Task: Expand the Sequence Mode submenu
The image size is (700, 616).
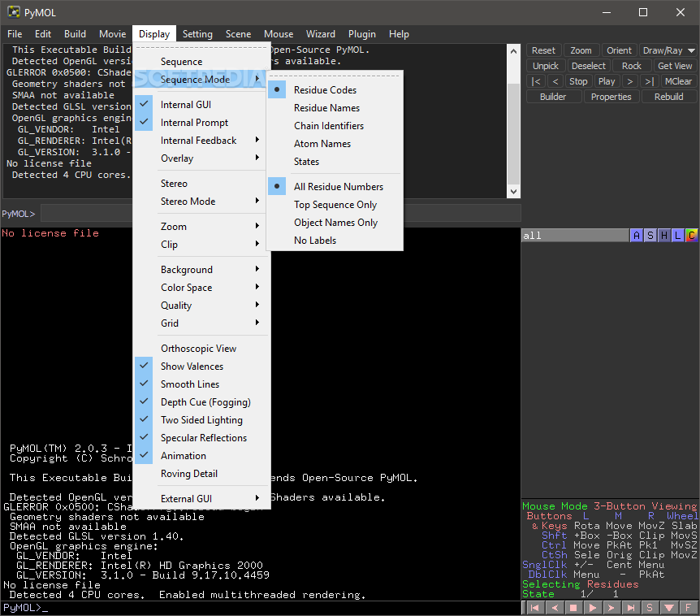Action: click(201, 80)
